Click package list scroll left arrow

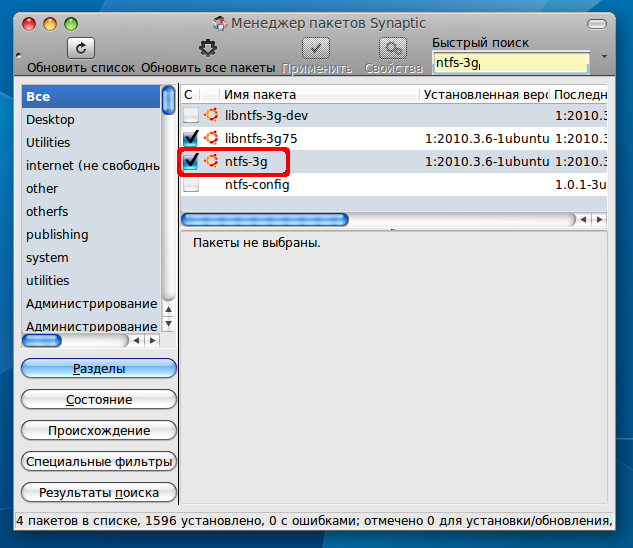(x=583, y=219)
